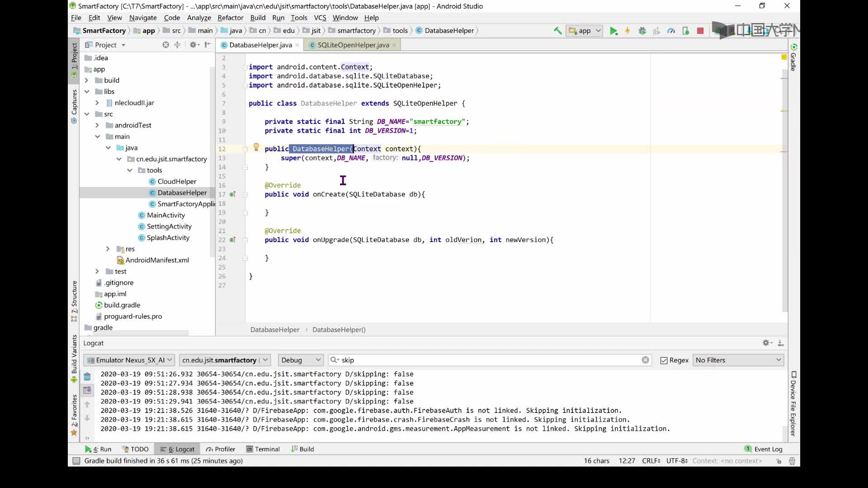Open the Terminal tool tab
The width and height of the screenshot is (868, 488).
(263, 449)
